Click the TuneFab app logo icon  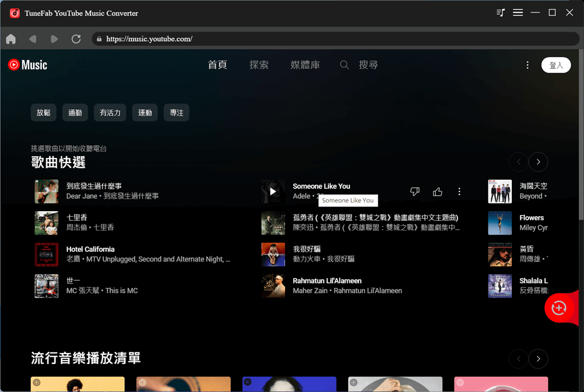14,13
